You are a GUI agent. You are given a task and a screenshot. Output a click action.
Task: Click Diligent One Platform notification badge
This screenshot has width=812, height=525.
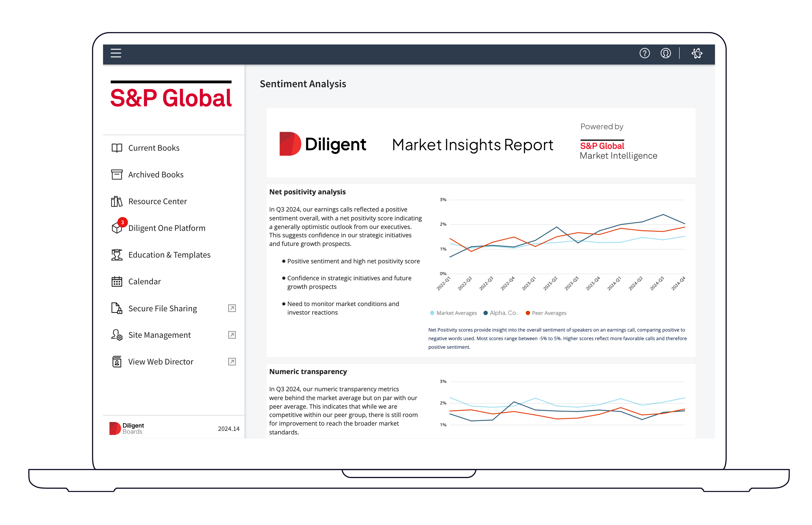tap(122, 222)
